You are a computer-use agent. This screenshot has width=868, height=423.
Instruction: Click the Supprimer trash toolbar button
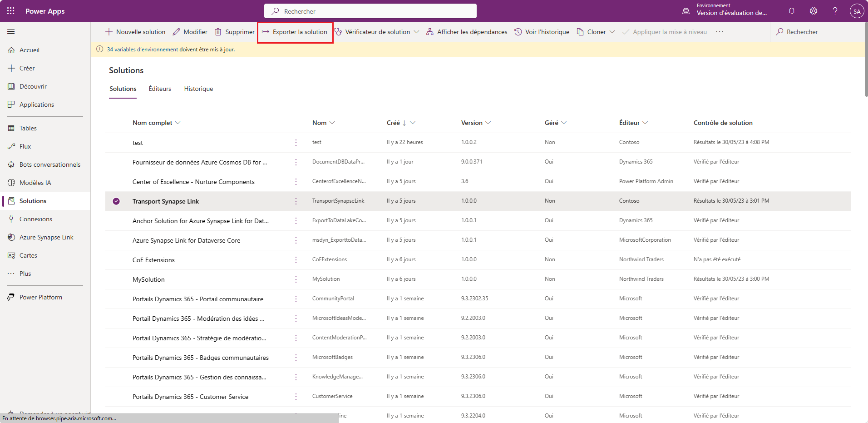point(235,32)
